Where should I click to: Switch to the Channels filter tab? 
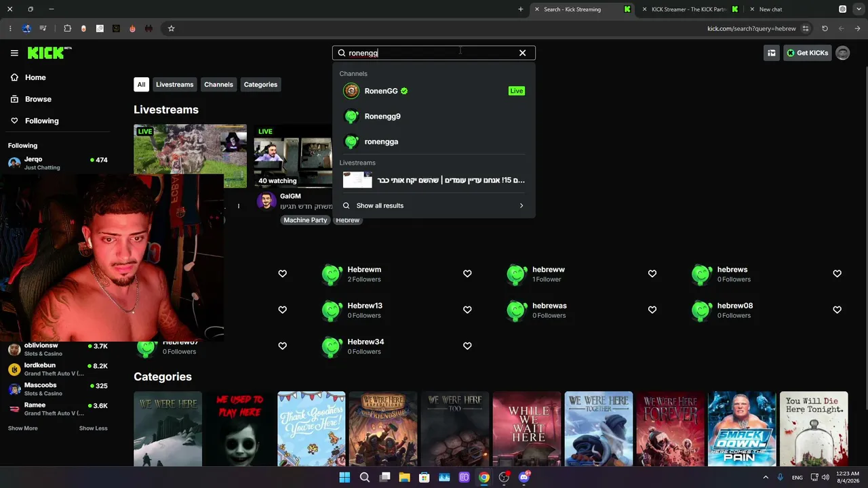point(218,85)
